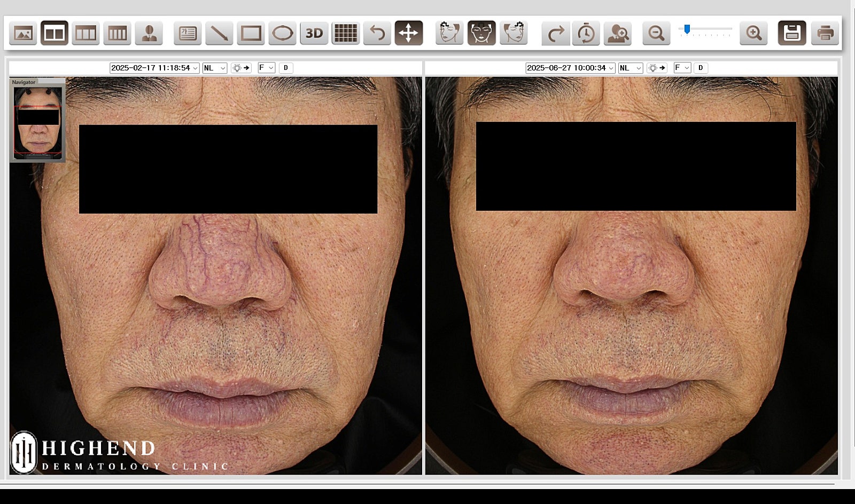Image resolution: width=855 pixels, height=504 pixels.
Task: Choose the ellipse drawing tool
Action: [282, 34]
